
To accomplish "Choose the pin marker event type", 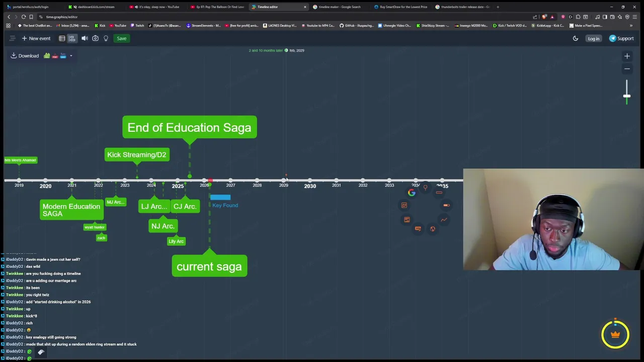I will click(425, 188).
